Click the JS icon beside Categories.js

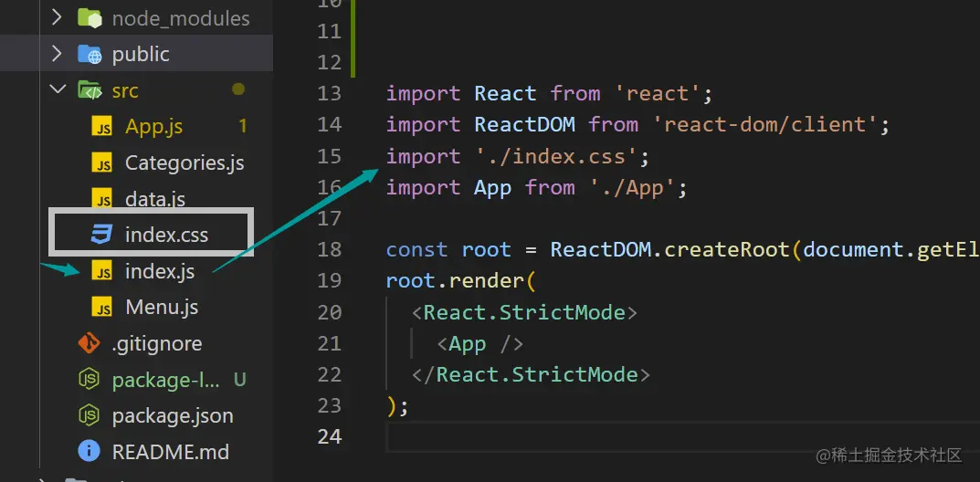(x=102, y=163)
